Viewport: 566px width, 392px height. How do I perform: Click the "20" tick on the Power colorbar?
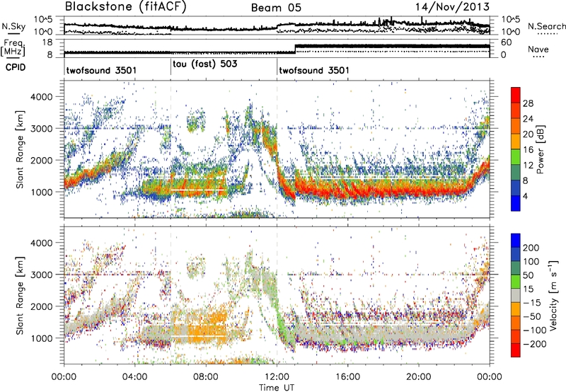tap(528, 134)
